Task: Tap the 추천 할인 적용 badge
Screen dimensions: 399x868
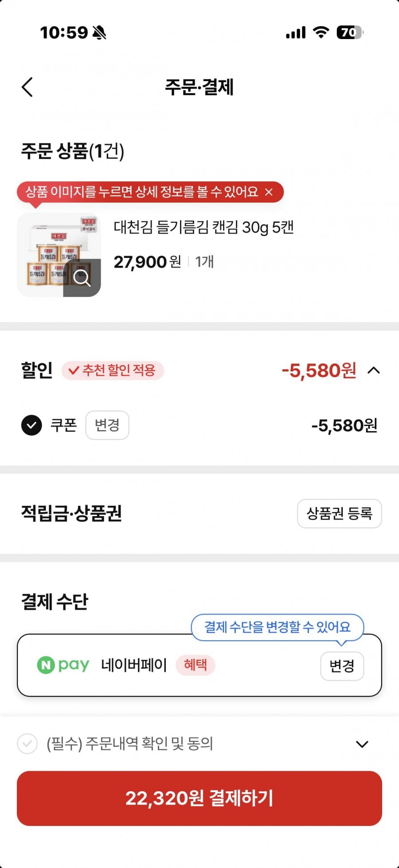Action: point(113,370)
